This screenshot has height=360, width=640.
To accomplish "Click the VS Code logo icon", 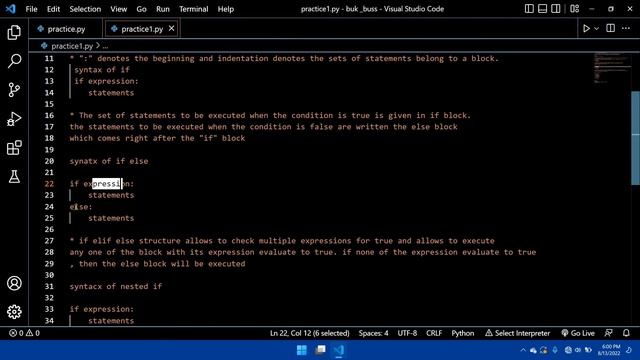I will coord(11,9).
